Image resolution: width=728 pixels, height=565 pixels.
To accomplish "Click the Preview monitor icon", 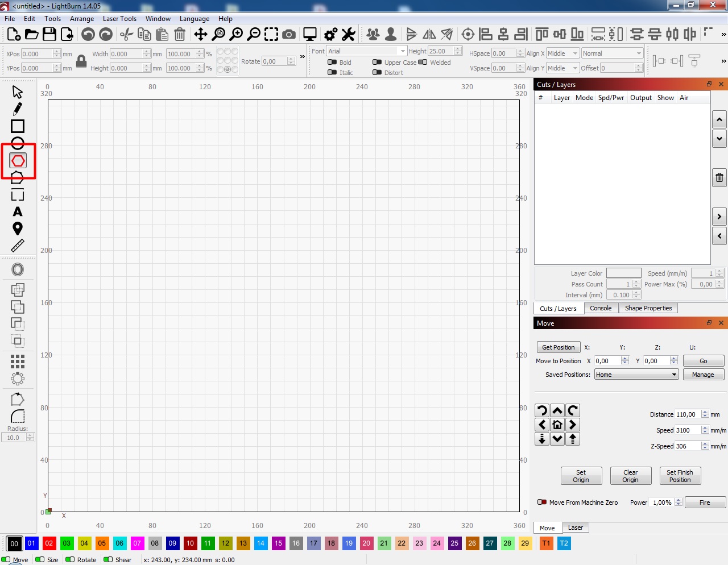I will pyautogui.click(x=310, y=35).
